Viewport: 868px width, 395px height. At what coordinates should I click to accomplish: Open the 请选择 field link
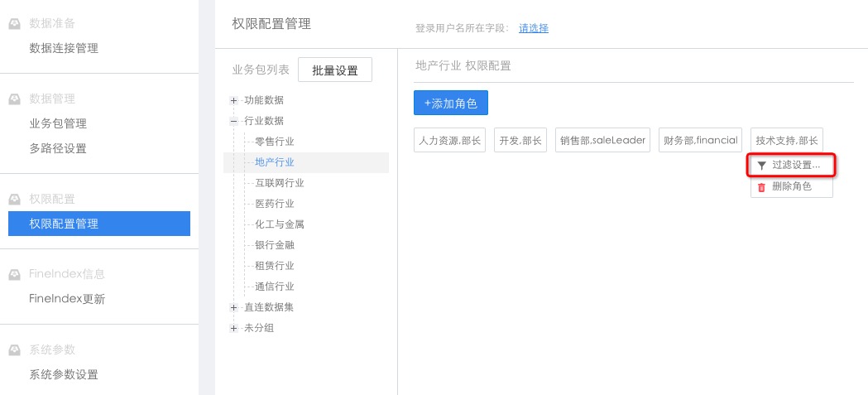point(534,28)
